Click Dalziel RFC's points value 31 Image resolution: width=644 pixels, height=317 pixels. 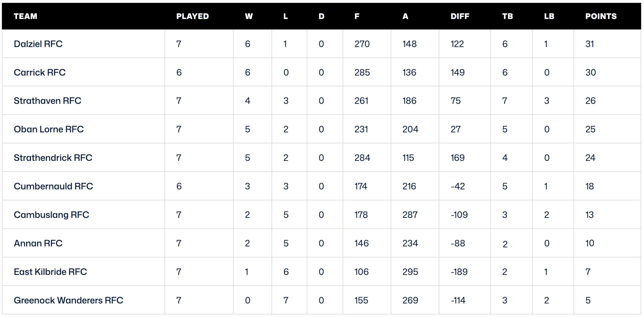pyautogui.click(x=590, y=44)
